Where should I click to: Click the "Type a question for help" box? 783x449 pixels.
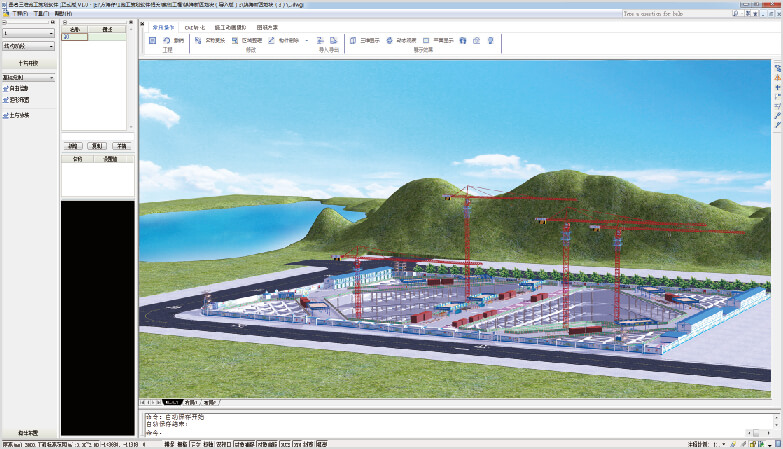point(680,14)
